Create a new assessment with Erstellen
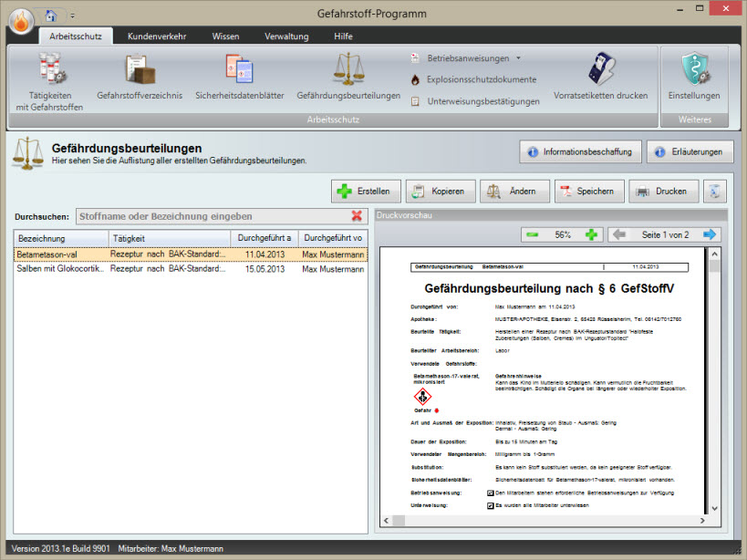The height and width of the screenshot is (560, 747). click(366, 192)
